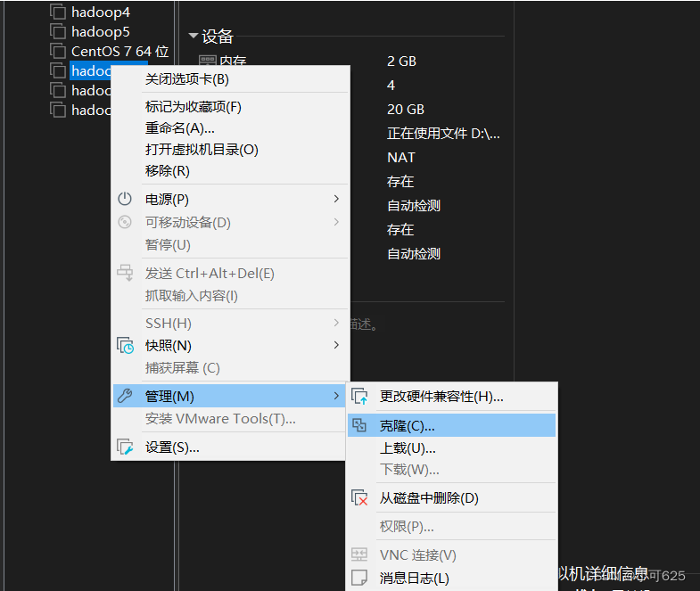This screenshot has width=700, height=591.
Task: Click the 20 GB disk value
Action: coord(406,110)
